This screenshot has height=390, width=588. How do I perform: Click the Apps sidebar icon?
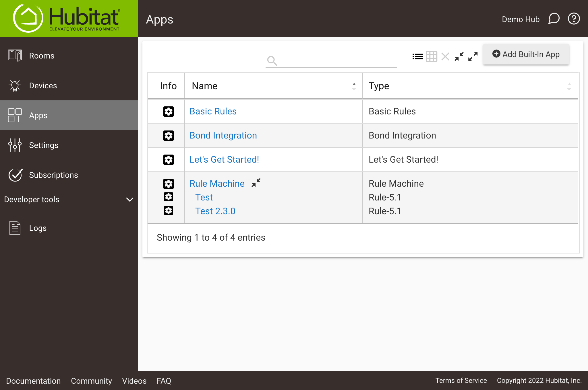pos(14,115)
